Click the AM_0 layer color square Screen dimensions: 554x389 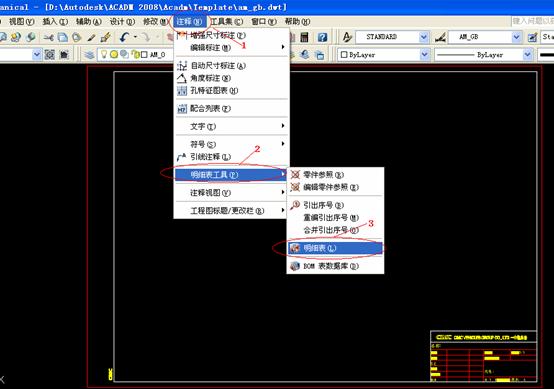(144, 55)
